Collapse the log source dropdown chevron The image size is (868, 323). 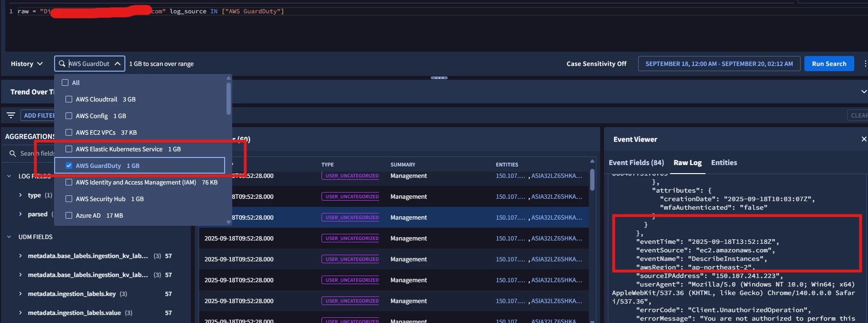[117, 64]
